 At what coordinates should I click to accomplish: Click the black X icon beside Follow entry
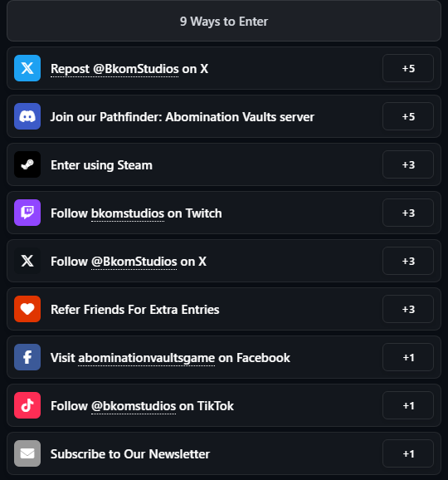pos(27,261)
